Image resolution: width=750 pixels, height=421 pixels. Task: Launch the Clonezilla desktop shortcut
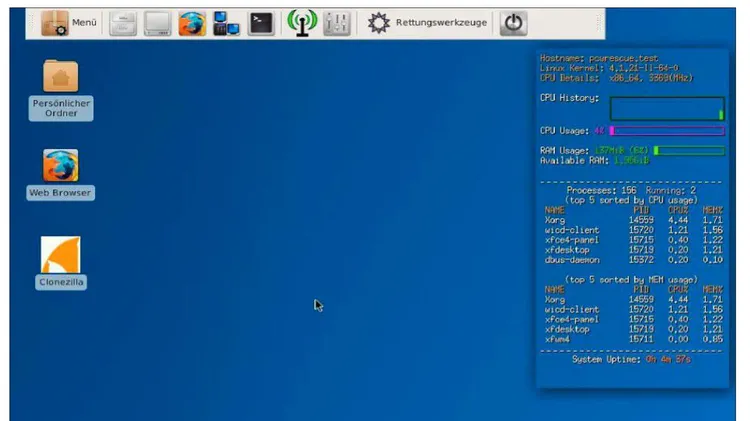pos(61,263)
